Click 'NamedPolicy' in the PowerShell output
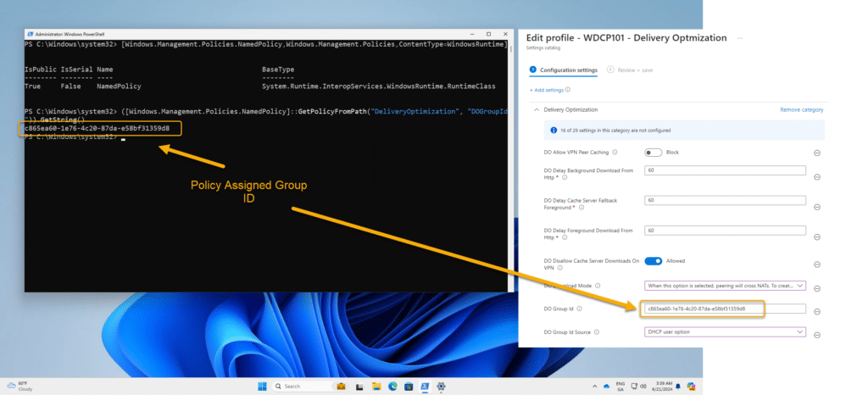This screenshot has width=868, height=395. click(x=119, y=86)
